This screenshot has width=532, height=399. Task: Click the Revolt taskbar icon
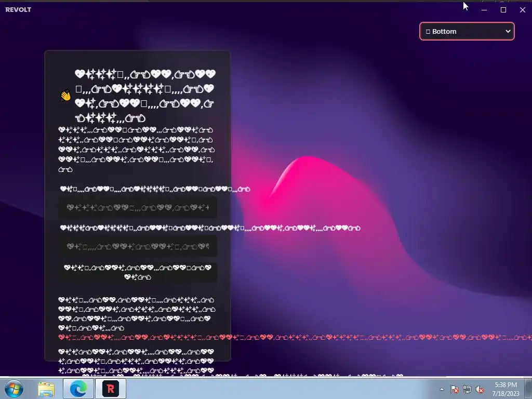point(111,389)
